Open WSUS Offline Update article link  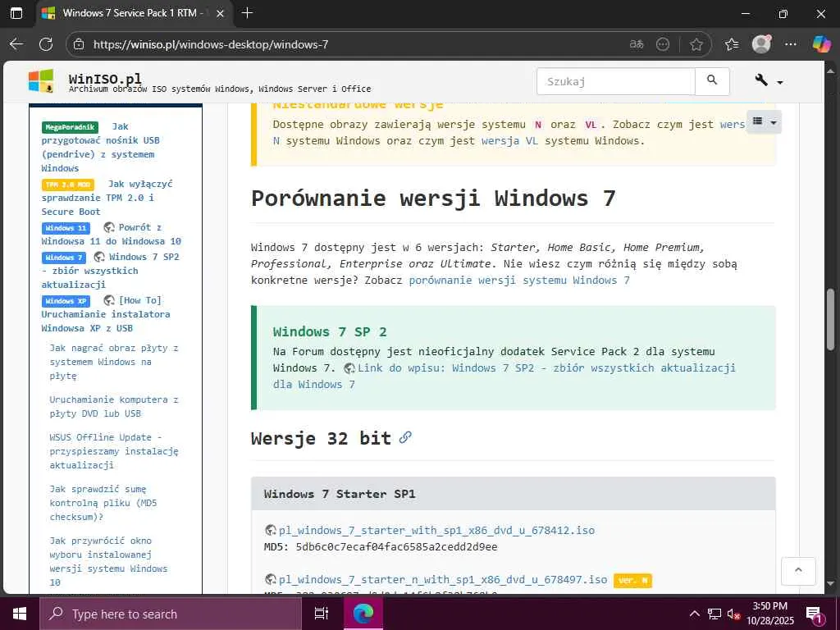click(x=114, y=451)
